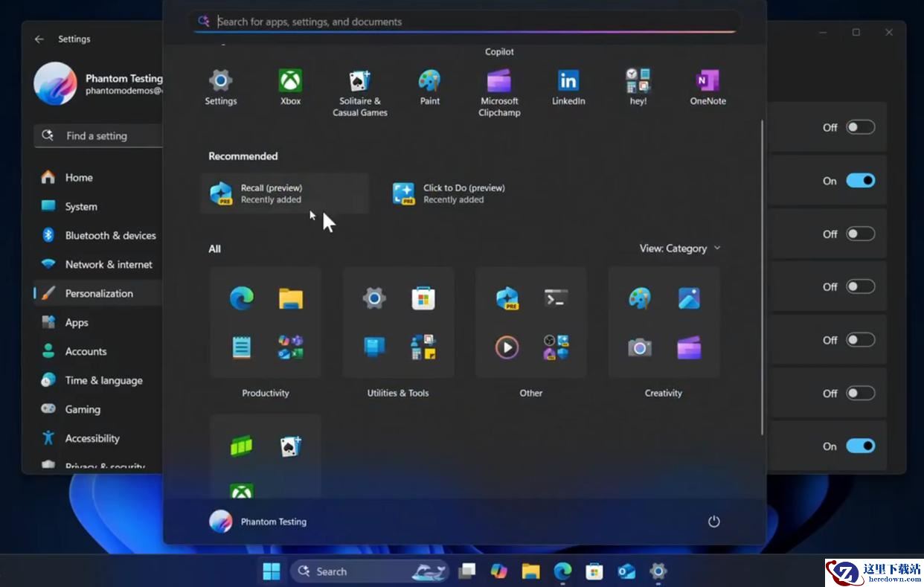Open Terminal in Other category
The image size is (924, 587).
point(556,298)
